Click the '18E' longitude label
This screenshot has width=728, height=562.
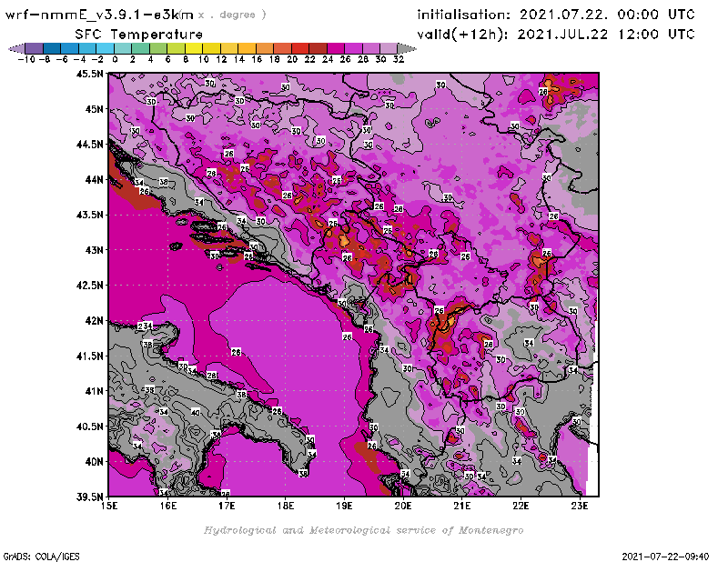(x=286, y=506)
